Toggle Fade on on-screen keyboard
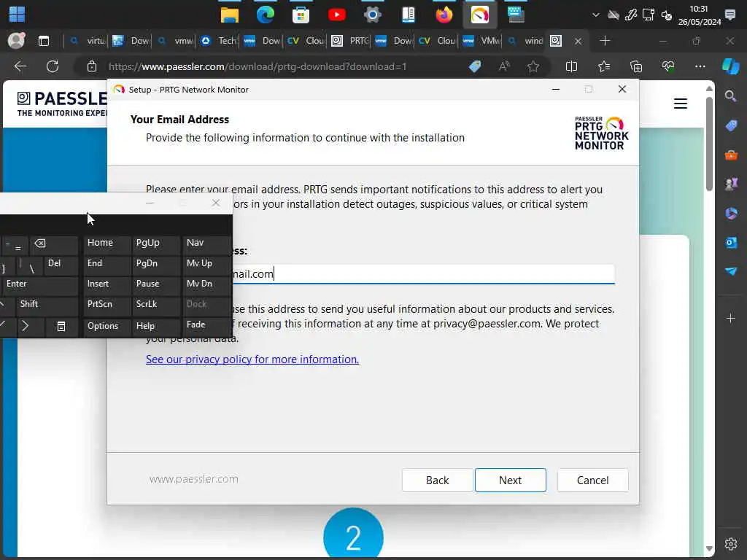This screenshot has height=560, width=747. (206, 327)
